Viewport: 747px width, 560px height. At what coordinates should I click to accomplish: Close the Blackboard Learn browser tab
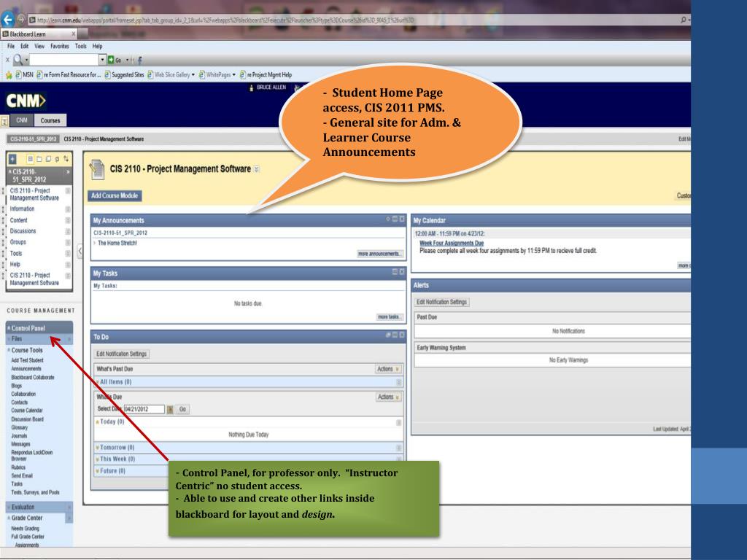pos(74,34)
